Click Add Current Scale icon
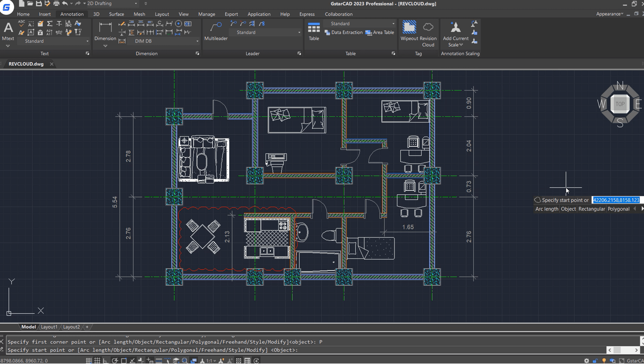Image resolution: width=644 pixels, height=364 pixels. click(455, 34)
